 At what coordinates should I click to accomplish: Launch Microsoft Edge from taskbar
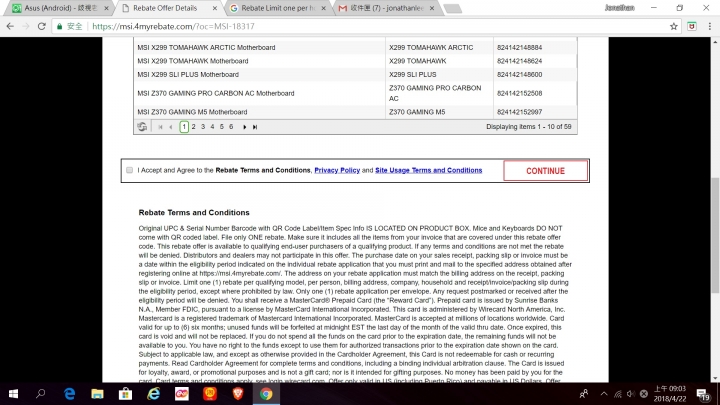pos(69,394)
